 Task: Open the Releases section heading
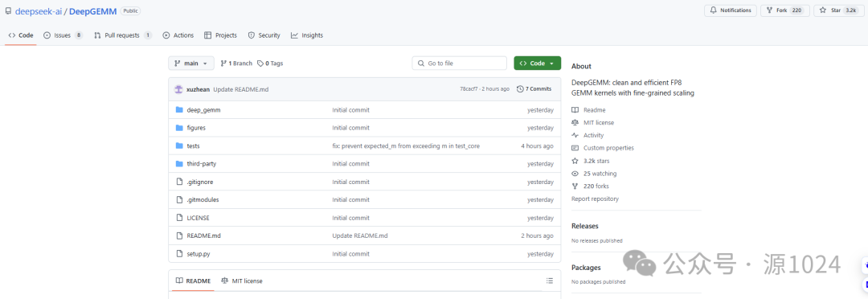coord(584,226)
